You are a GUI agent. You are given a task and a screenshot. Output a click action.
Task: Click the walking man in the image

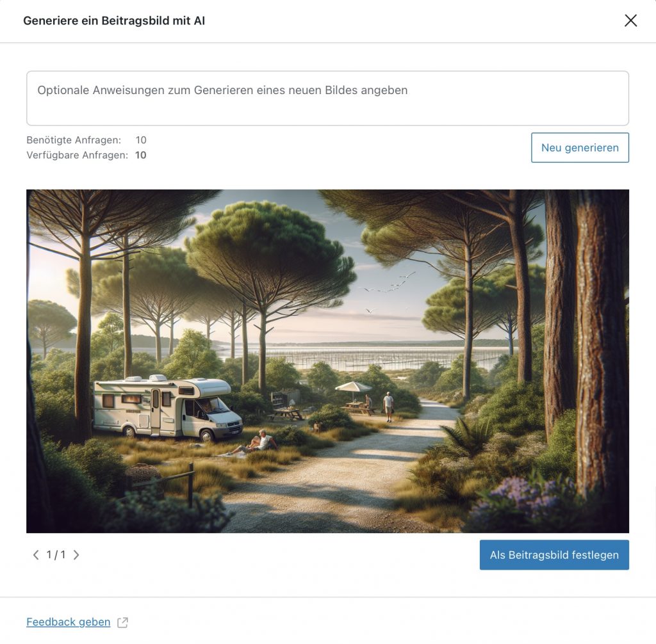[x=389, y=407]
